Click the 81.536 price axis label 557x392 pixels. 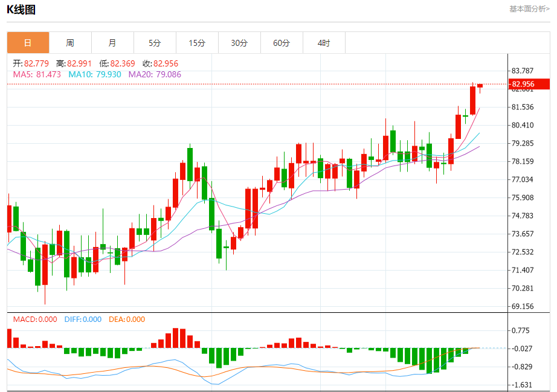pyautogui.click(x=523, y=107)
